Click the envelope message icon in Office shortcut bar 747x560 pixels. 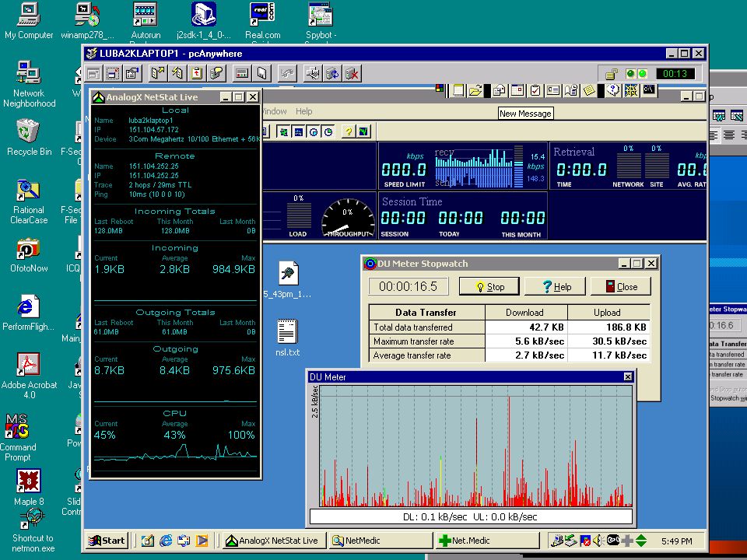tap(500, 90)
